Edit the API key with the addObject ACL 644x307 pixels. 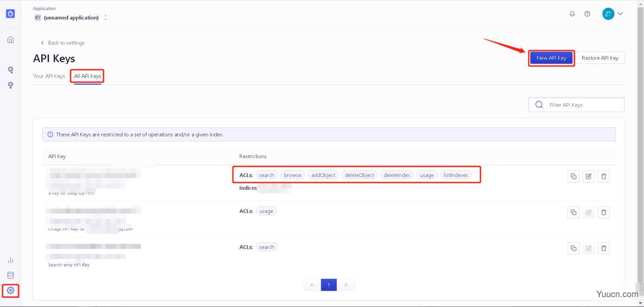click(589, 176)
